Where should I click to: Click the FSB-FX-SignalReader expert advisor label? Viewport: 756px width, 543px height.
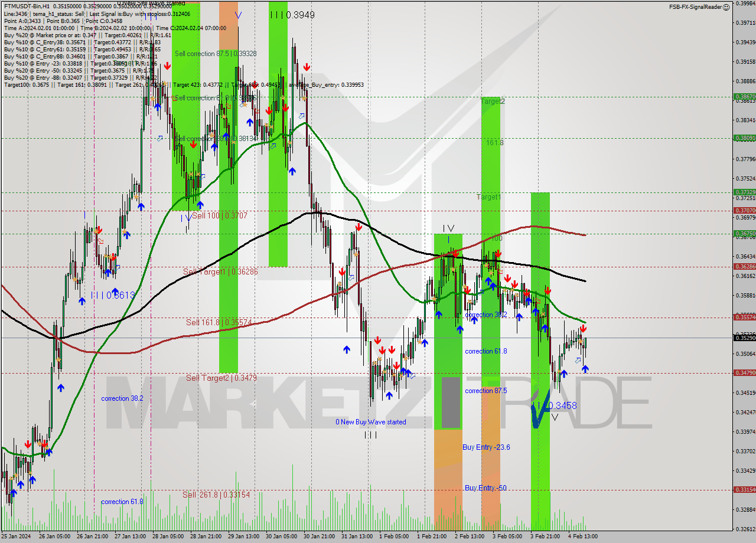695,7
